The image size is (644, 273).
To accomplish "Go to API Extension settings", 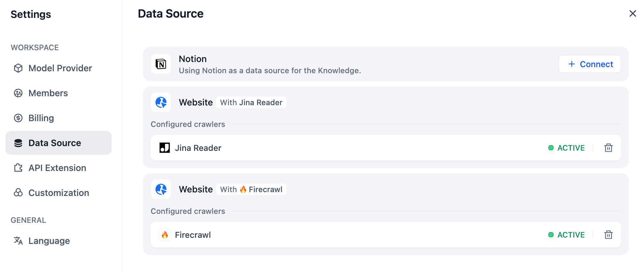I will coord(57,168).
